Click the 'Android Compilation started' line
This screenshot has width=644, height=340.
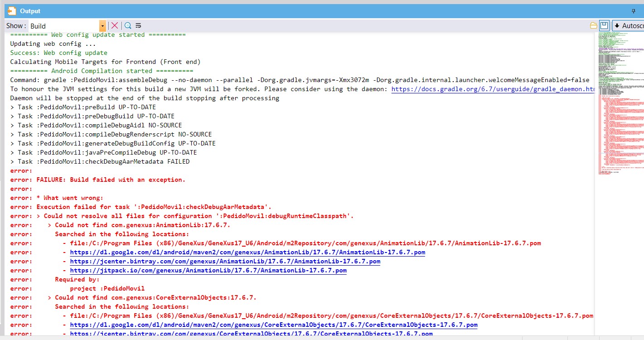pyautogui.click(x=102, y=71)
